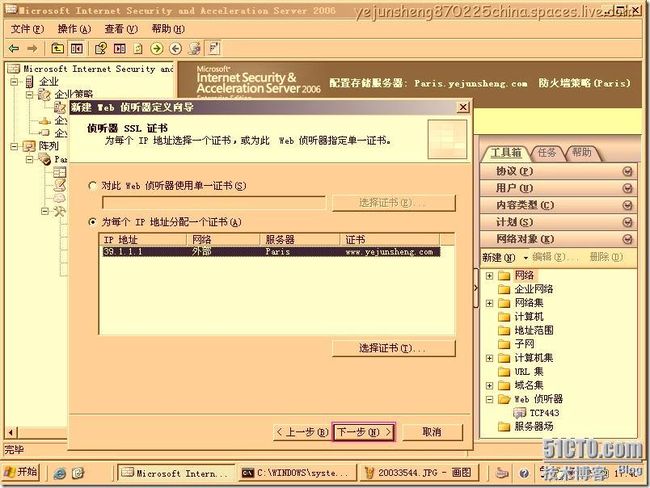Click the second quick launch icon
Viewport: 650px width, 488px height.
pyautogui.click(x=78, y=473)
